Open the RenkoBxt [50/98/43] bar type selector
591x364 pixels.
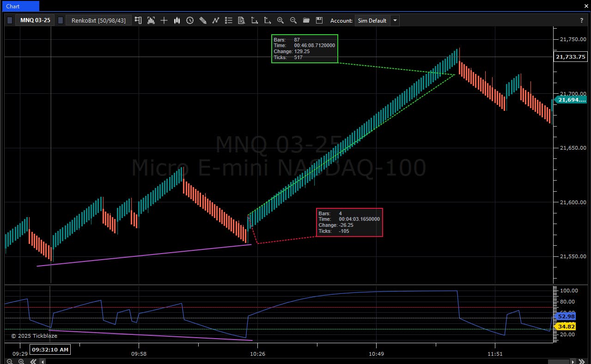(98, 20)
